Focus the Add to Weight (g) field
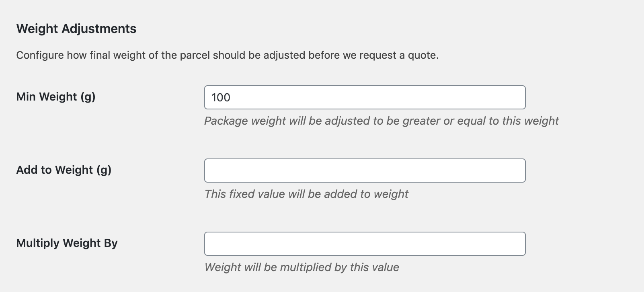Image resolution: width=644 pixels, height=292 pixels. 364,171
